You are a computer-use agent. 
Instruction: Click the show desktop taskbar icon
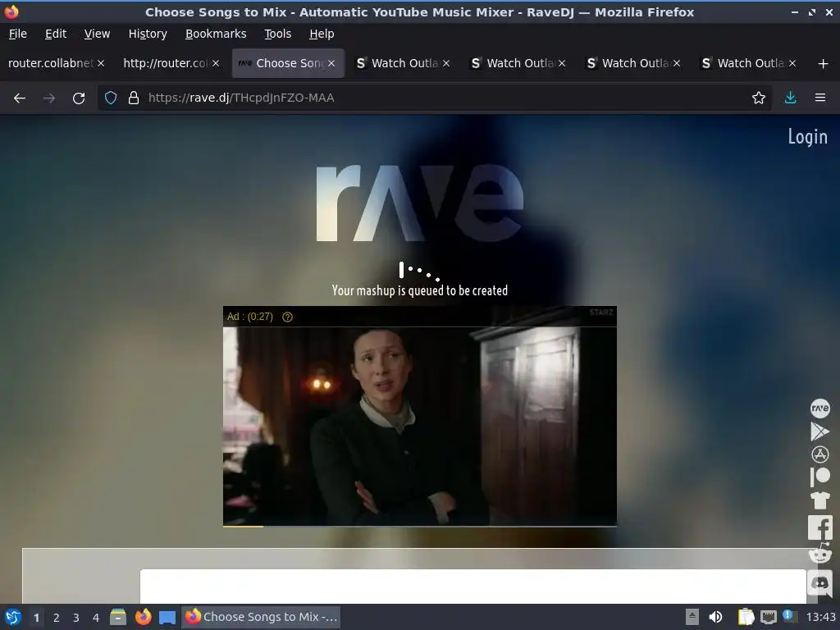point(167,618)
